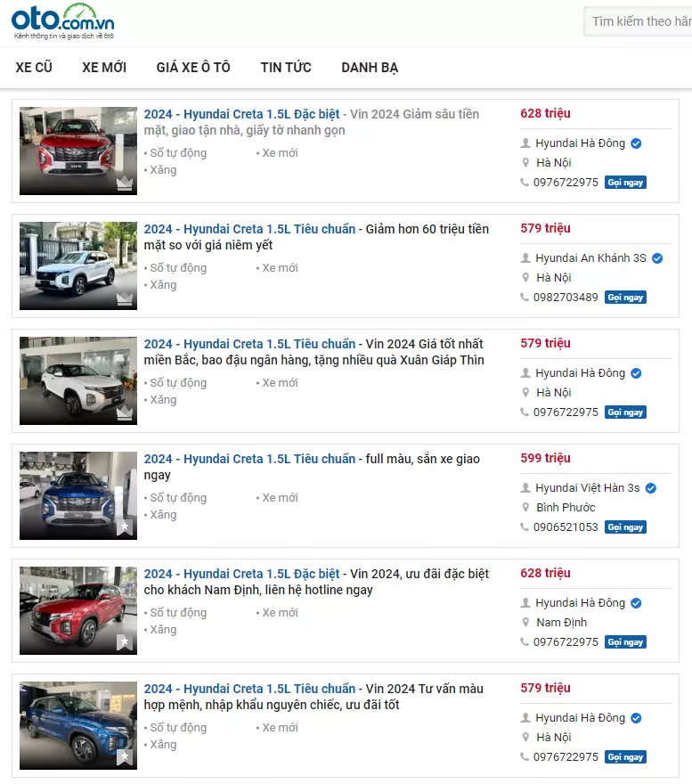
Task: Open the TIN TỨC menu
Action: coord(286,68)
